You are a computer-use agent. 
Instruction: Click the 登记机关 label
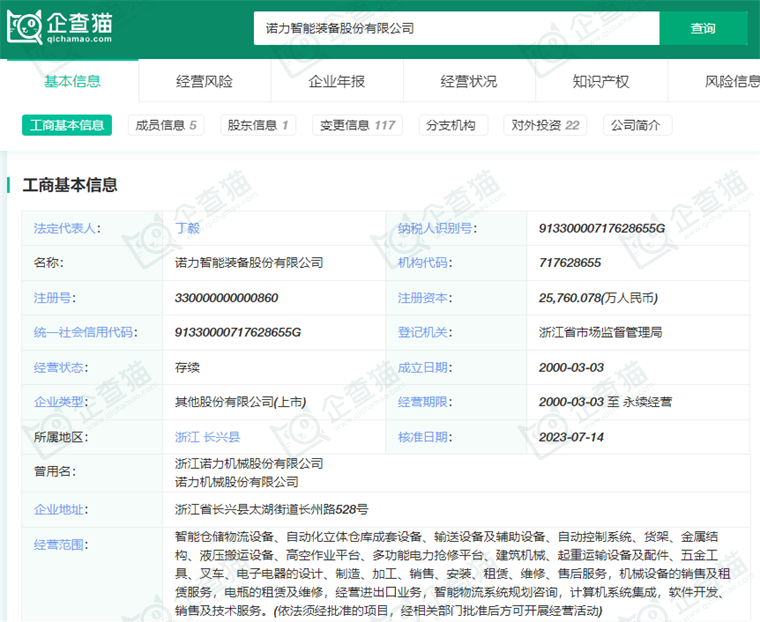(425, 332)
